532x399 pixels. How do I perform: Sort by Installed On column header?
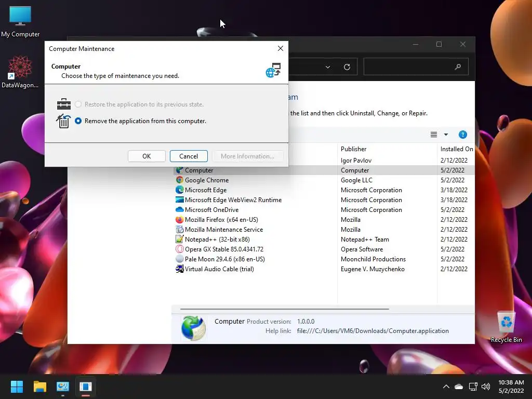point(456,149)
